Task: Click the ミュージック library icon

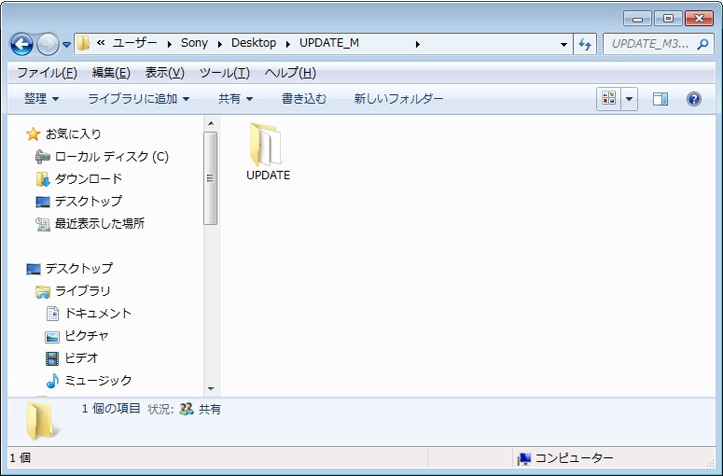Action: coord(52,381)
